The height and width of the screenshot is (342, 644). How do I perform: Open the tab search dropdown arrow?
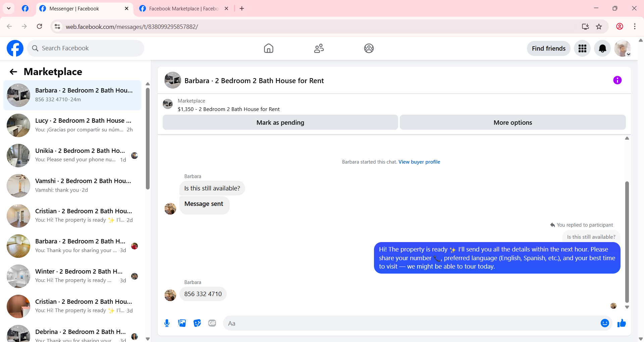(9, 8)
